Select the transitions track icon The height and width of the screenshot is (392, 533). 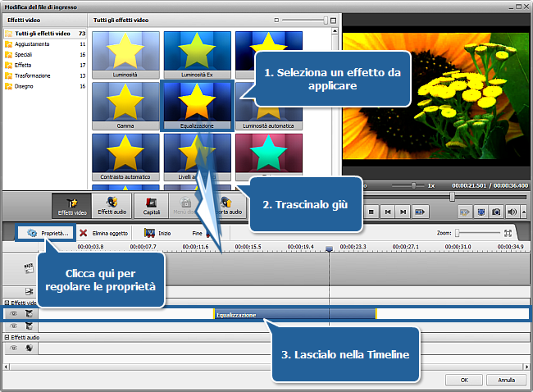click(30, 291)
